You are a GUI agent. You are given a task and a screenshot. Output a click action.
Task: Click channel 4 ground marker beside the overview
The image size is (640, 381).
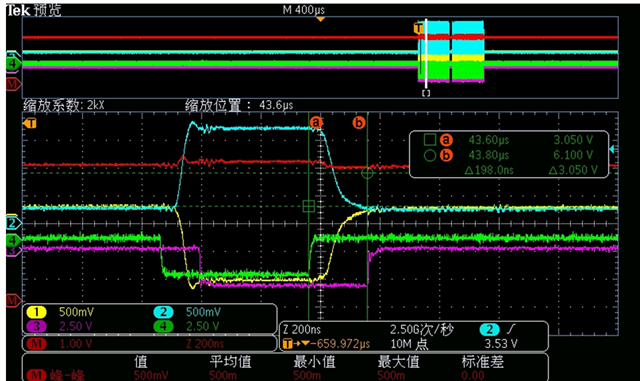(x=13, y=64)
